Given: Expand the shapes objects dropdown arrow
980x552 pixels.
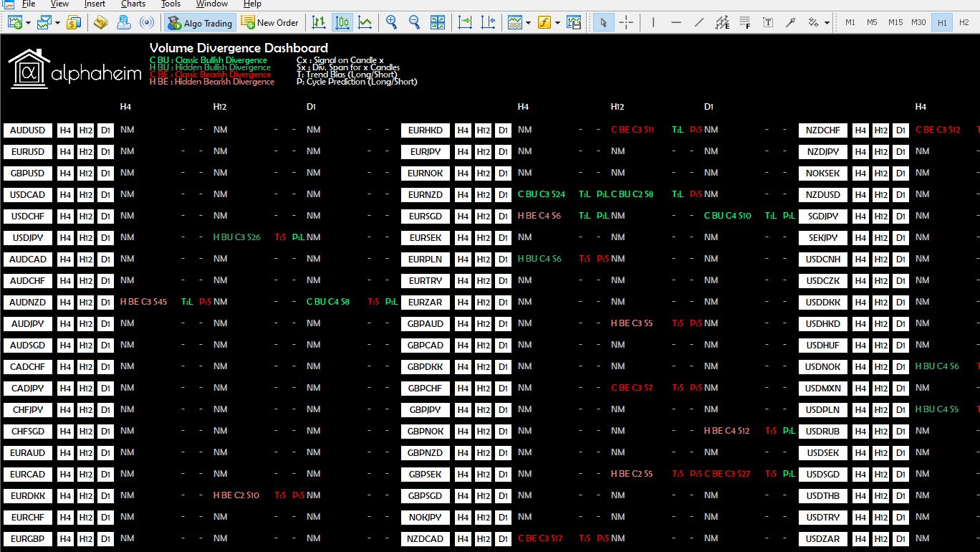Looking at the screenshot, I should point(827,23).
